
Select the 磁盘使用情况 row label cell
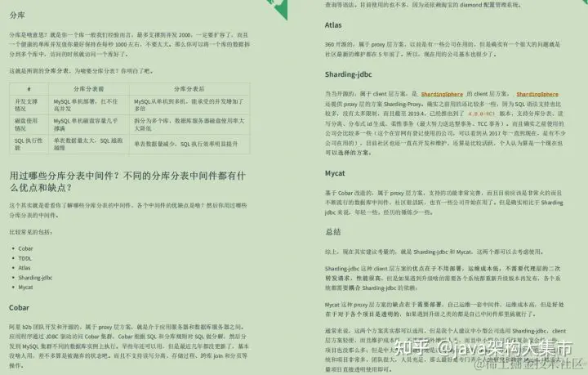[x=29, y=124]
